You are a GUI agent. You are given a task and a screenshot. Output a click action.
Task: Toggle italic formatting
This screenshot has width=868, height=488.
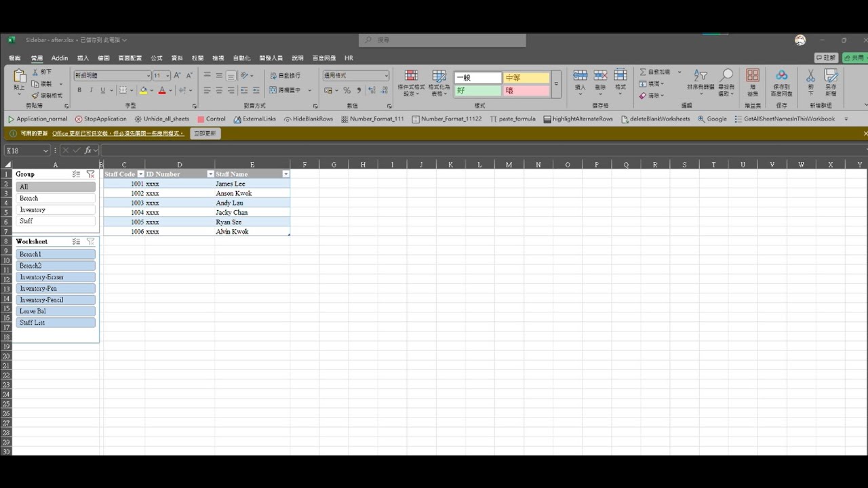click(91, 90)
